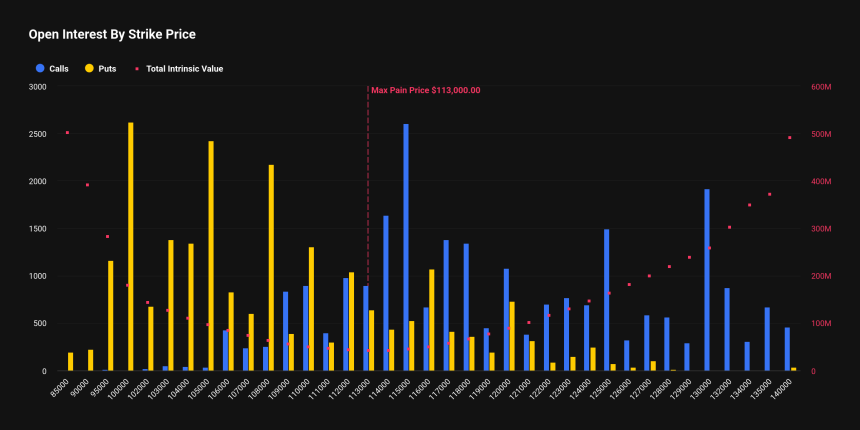Toggle the Puts series in the legend
Screen dimensions: 860x430
(103, 69)
